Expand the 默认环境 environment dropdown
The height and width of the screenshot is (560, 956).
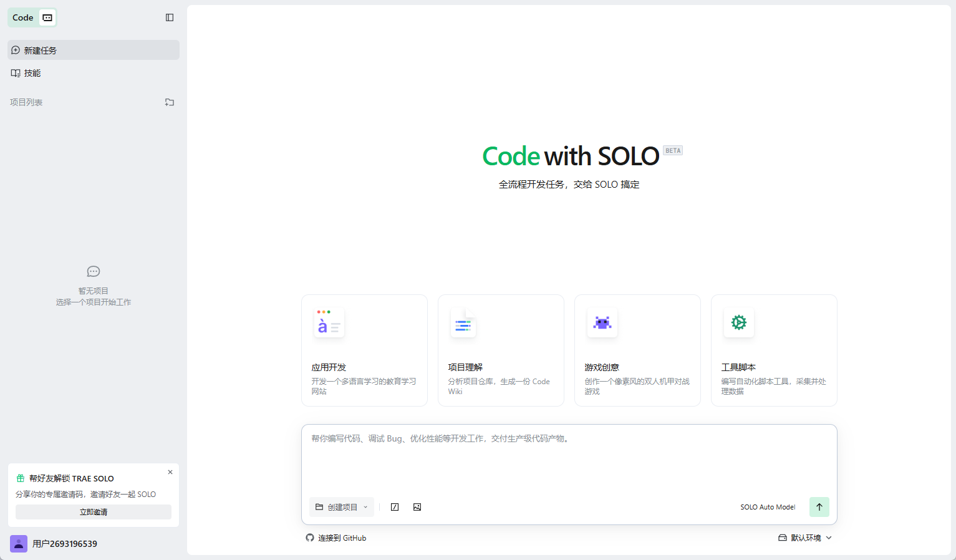click(x=805, y=538)
